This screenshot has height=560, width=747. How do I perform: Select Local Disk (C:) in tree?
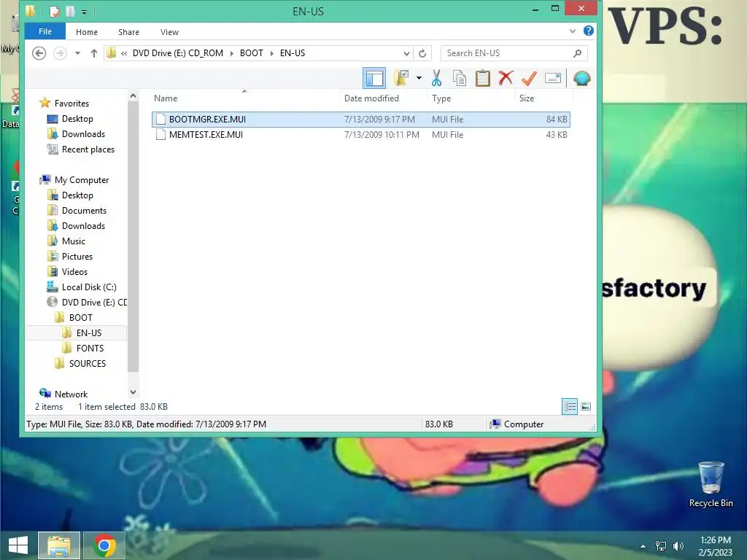88,287
